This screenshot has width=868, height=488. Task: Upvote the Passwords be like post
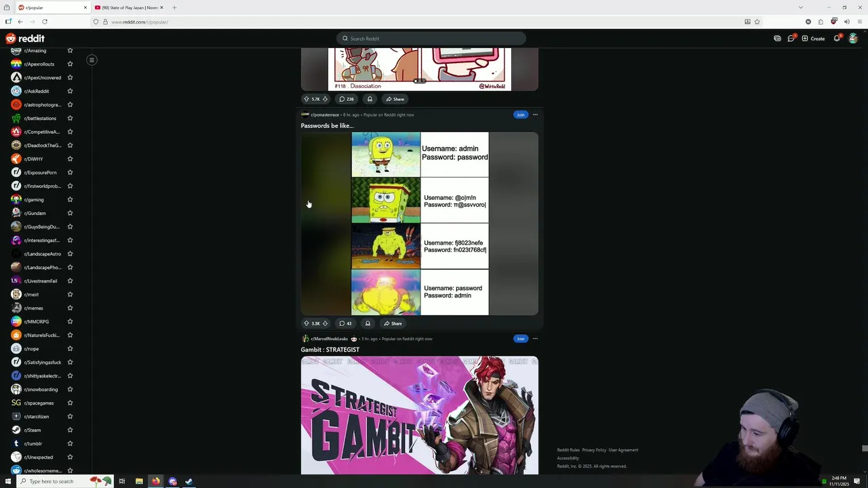tap(307, 323)
